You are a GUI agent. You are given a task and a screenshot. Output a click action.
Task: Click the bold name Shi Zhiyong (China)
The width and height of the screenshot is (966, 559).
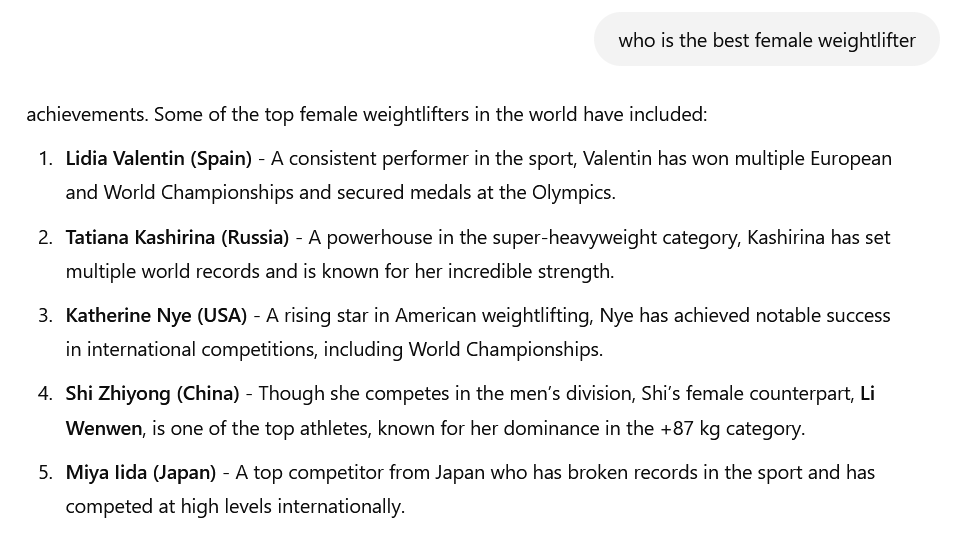(152, 393)
